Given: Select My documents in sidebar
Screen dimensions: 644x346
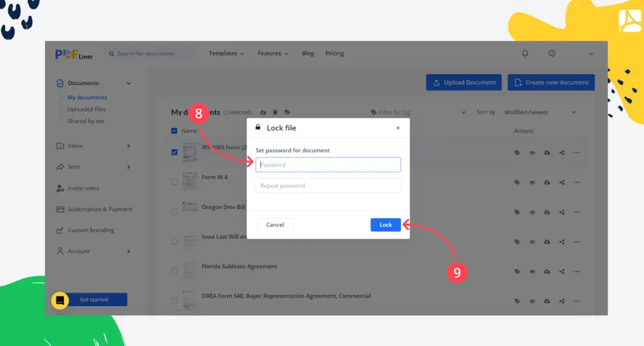Looking at the screenshot, I should (x=87, y=97).
